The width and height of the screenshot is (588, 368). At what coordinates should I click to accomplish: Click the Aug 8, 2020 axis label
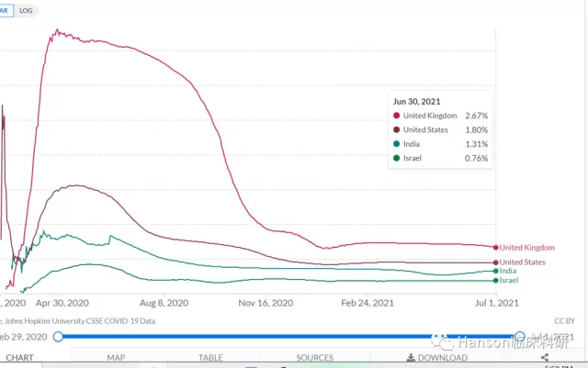point(164,303)
